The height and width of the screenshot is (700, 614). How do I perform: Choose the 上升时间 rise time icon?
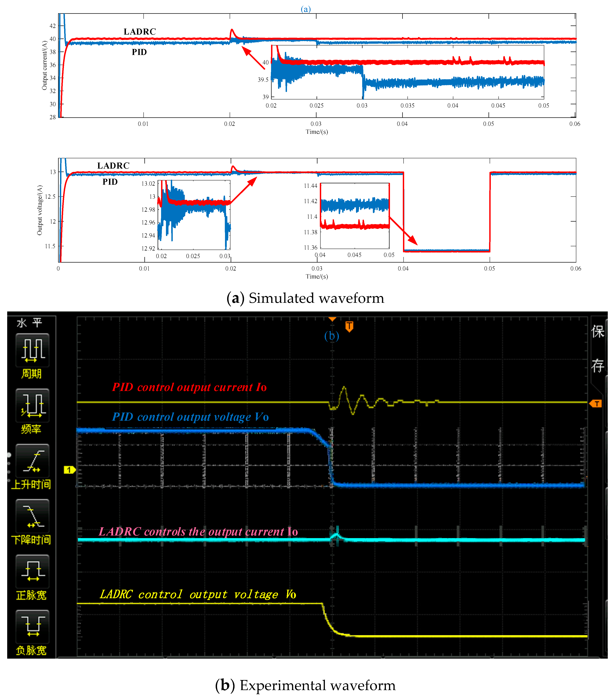tap(32, 461)
